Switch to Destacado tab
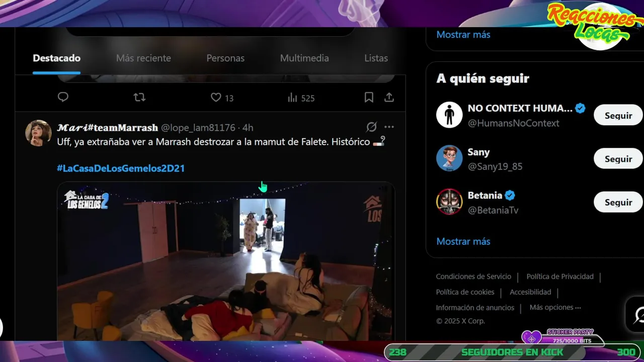The width and height of the screenshot is (644, 362). [56, 58]
